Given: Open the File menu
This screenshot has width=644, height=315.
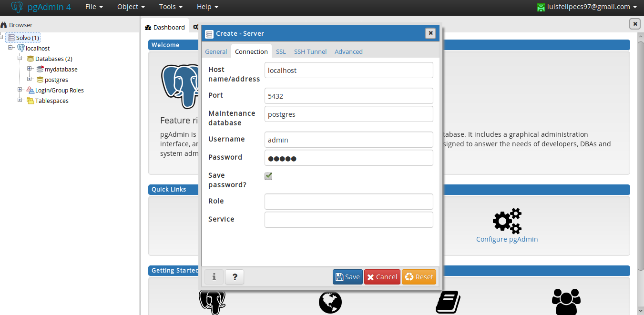Looking at the screenshot, I should 94,7.
